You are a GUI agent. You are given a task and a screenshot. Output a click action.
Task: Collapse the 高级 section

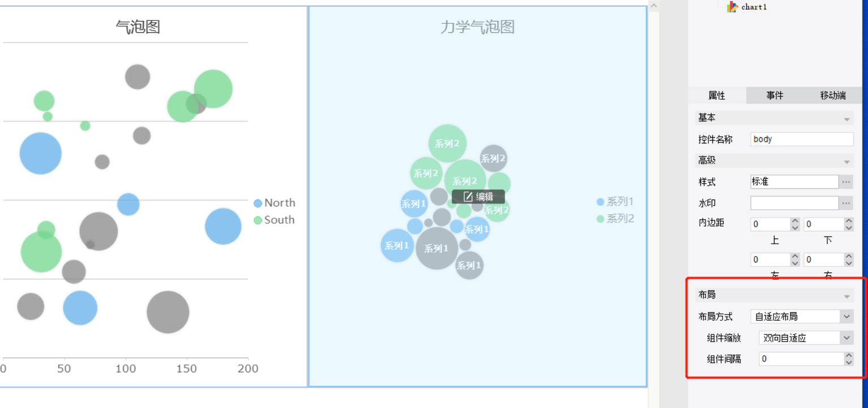coord(847,161)
